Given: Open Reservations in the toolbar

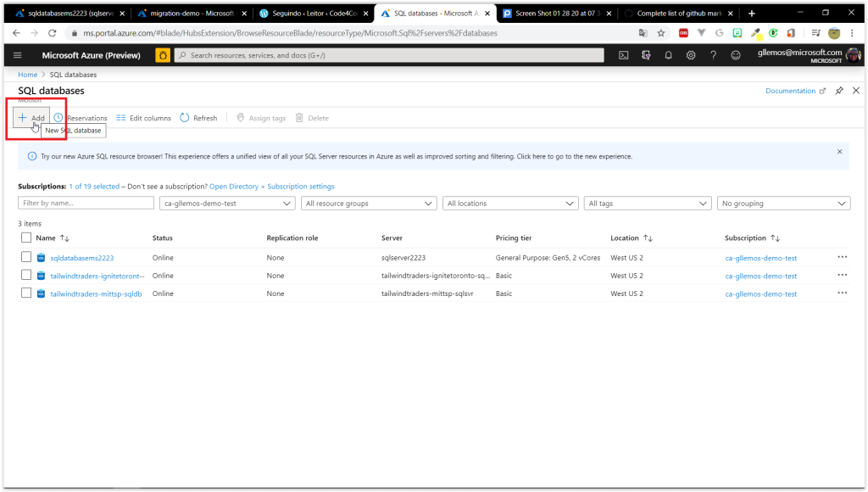Looking at the screenshot, I should coord(81,118).
